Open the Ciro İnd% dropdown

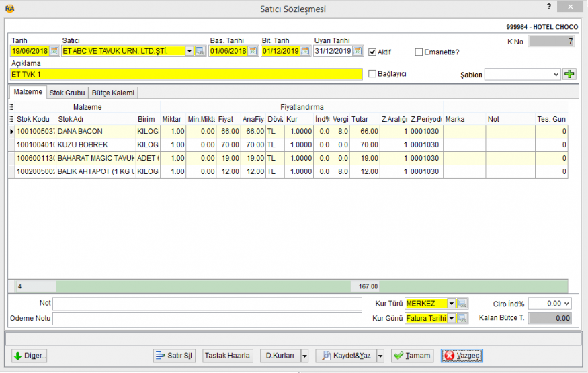coord(566,304)
